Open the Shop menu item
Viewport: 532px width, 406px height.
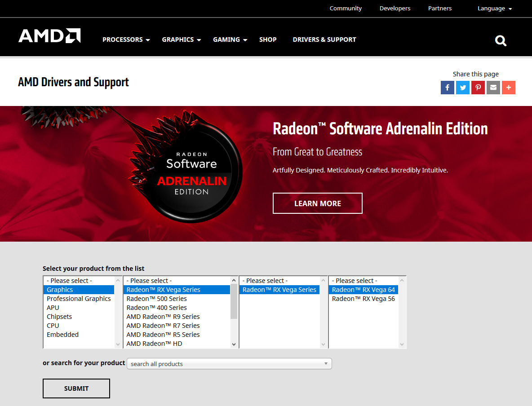(268, 40)
